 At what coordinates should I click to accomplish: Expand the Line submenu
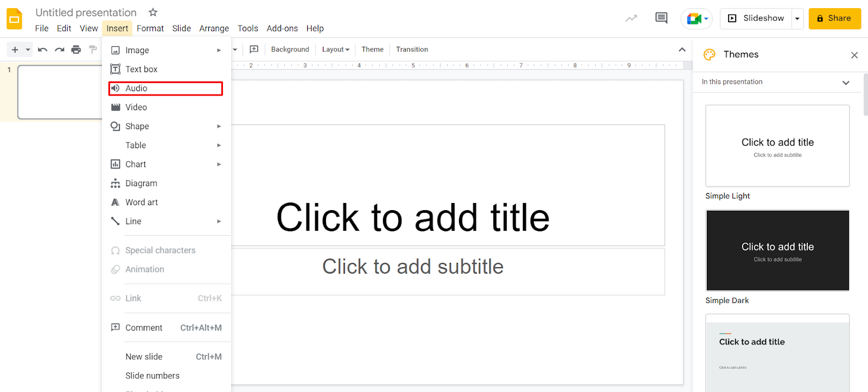[167, 221]
